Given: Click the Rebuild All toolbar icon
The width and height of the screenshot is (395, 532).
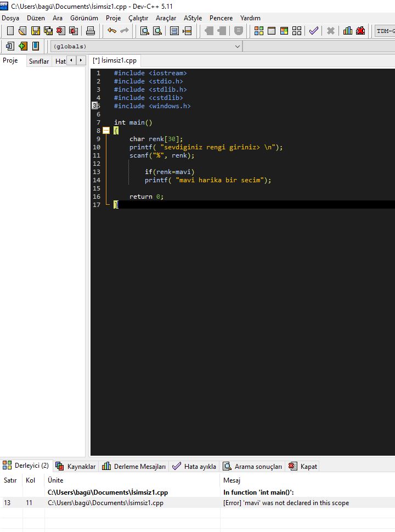Looking at the screenshot, I should click(x=297, y=31).
